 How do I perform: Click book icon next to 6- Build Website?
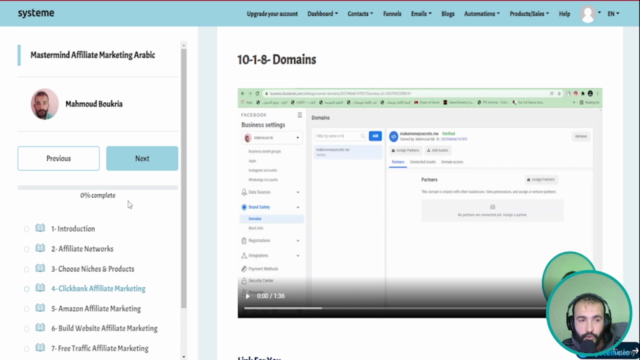[x=40, y=328]
